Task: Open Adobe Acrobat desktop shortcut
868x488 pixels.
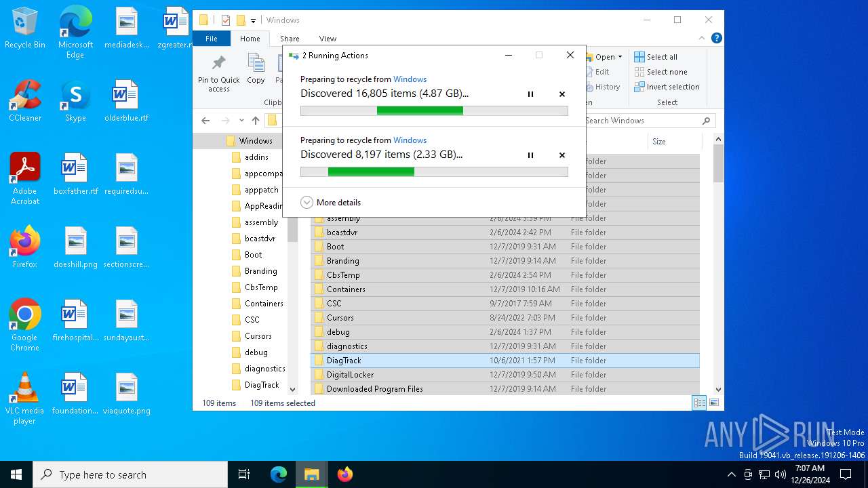Action: point(24,179)
